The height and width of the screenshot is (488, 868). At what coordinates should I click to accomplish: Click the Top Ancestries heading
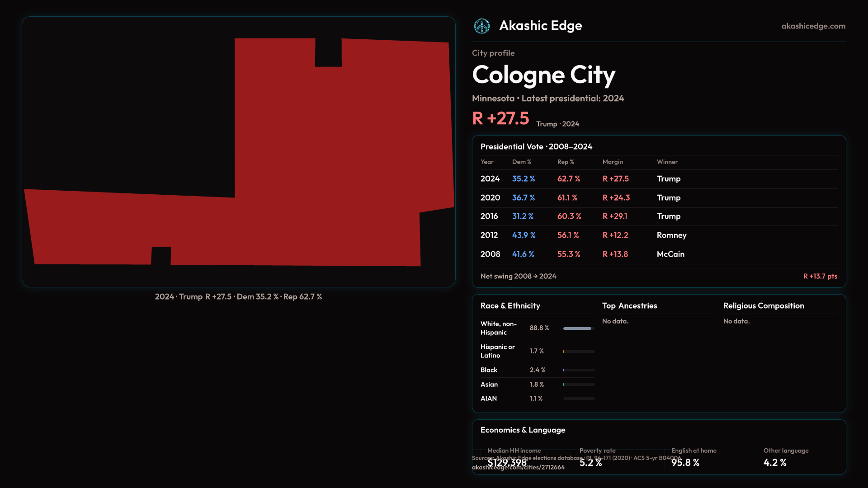(x=629, y=306)
